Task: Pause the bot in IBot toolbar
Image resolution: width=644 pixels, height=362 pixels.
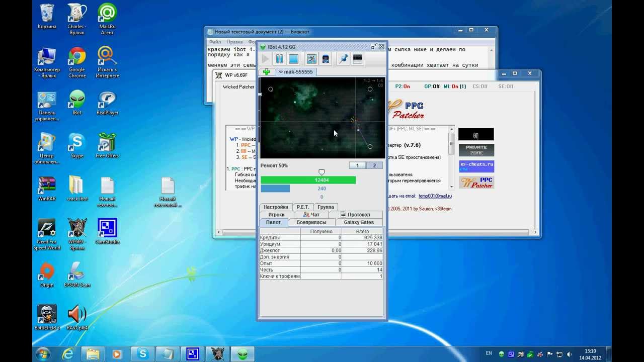Action: click(x=279, y=59)
